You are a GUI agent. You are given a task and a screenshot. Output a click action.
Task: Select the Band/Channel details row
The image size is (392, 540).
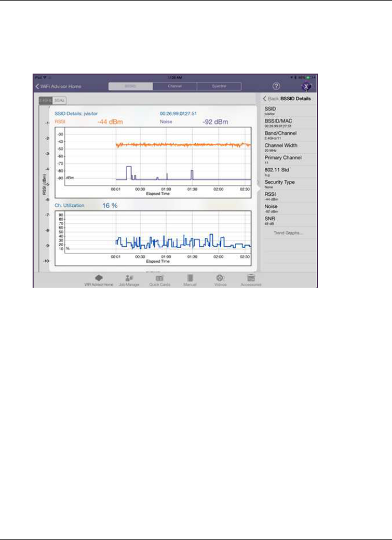pyautogui.click(x=289, y=136)
